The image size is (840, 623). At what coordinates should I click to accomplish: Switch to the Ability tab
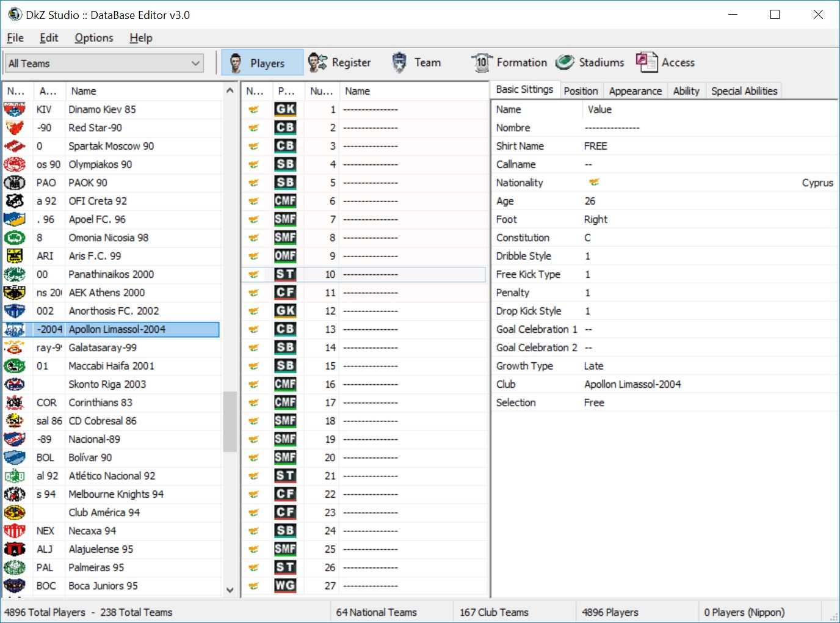click(686, 91)
